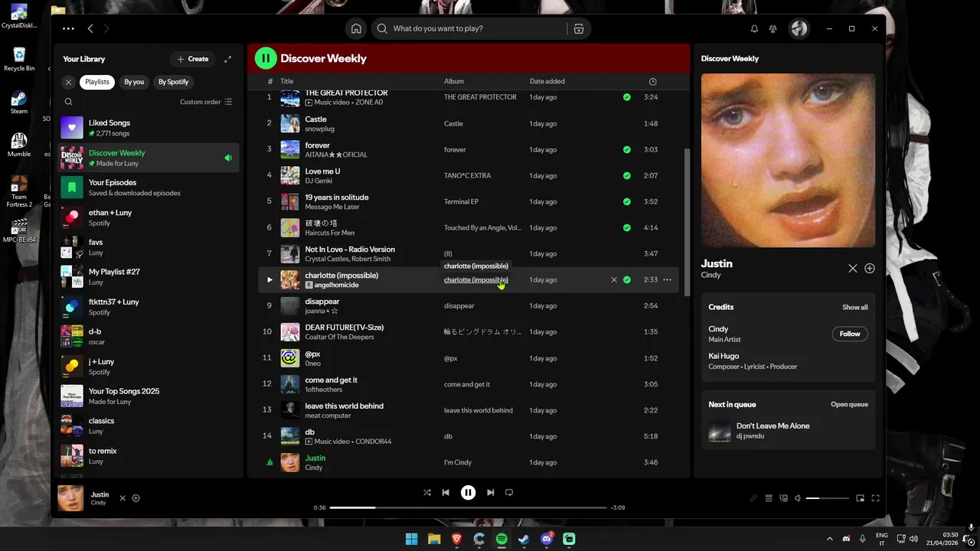Screen dimensions: 980x551
Task: Toggle saved checkmark on 19 years in solitude
Action: [x=627, y=201]
